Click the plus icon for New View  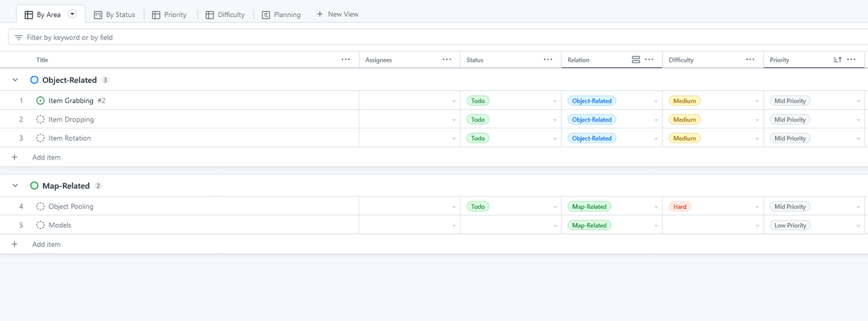(x=319, y=14)
